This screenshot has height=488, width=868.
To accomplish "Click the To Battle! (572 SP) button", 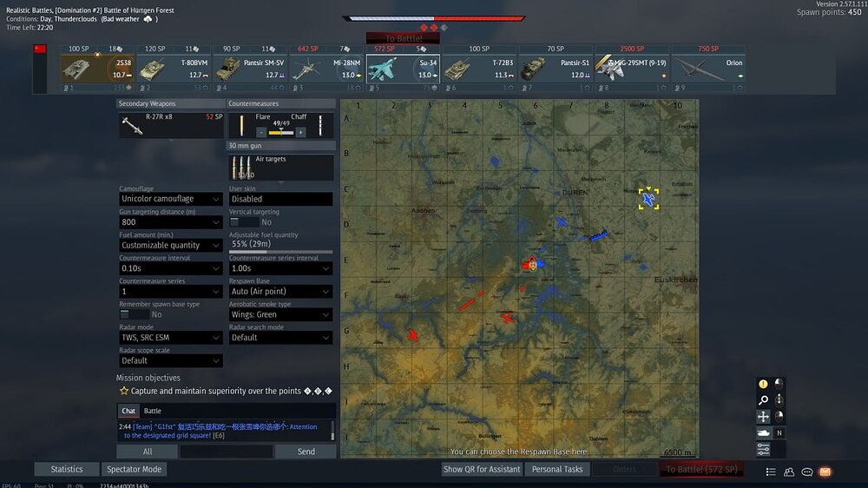I will (x=701, y=469).
